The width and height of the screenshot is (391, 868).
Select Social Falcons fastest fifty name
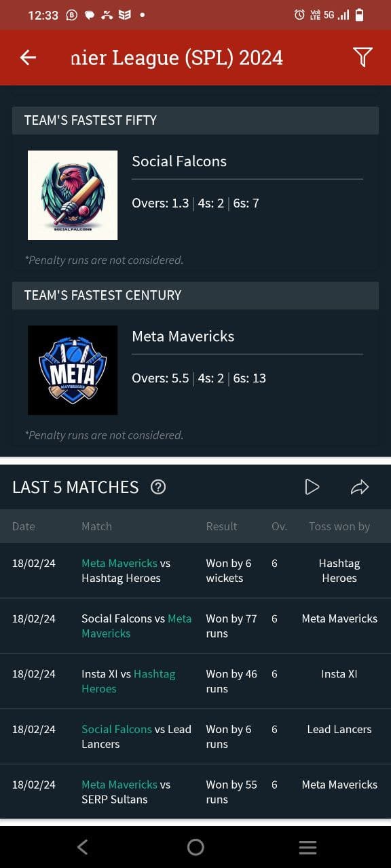[179, 161]
